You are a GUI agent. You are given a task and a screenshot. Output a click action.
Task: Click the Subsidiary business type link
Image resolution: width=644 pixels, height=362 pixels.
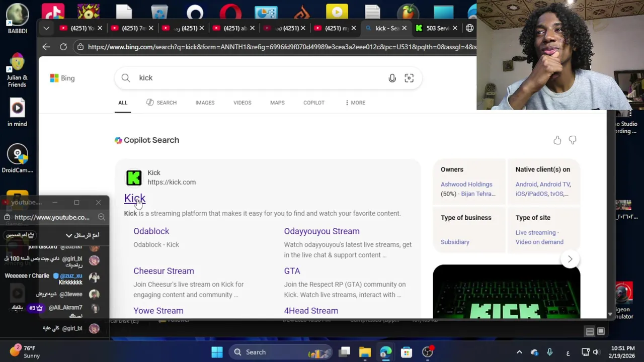455,242
